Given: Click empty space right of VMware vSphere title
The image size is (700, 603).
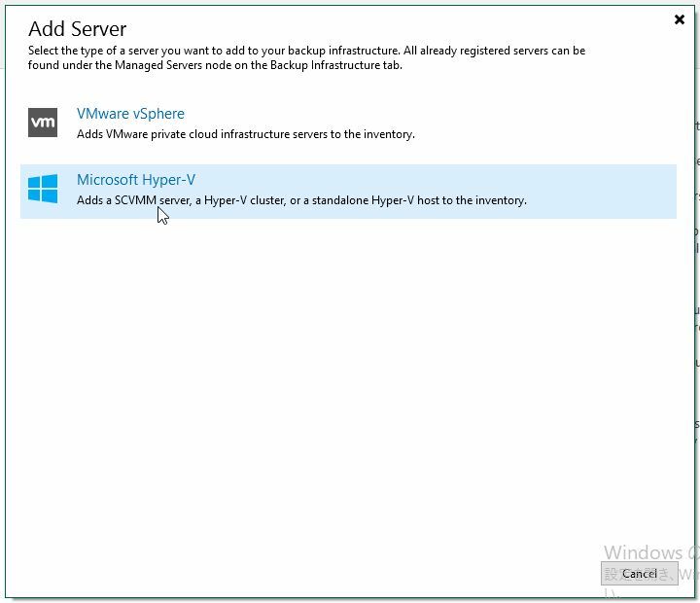Looking at the screenshot, I should click(389, 114).
